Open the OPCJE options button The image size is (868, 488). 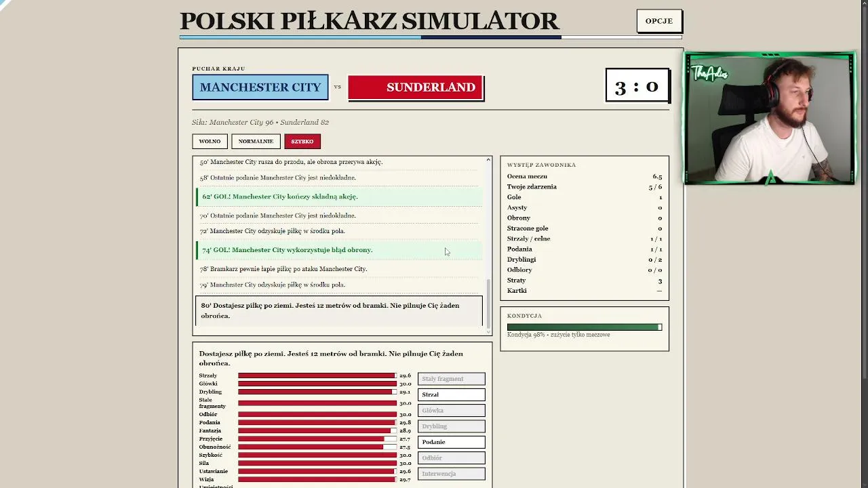click(x=659, y=21)
